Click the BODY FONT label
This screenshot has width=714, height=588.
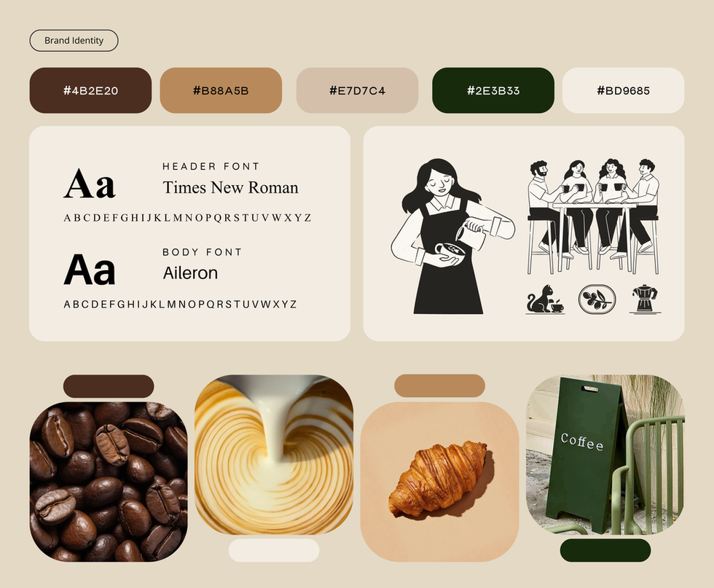pyautogui.click(x=203, y=252)
